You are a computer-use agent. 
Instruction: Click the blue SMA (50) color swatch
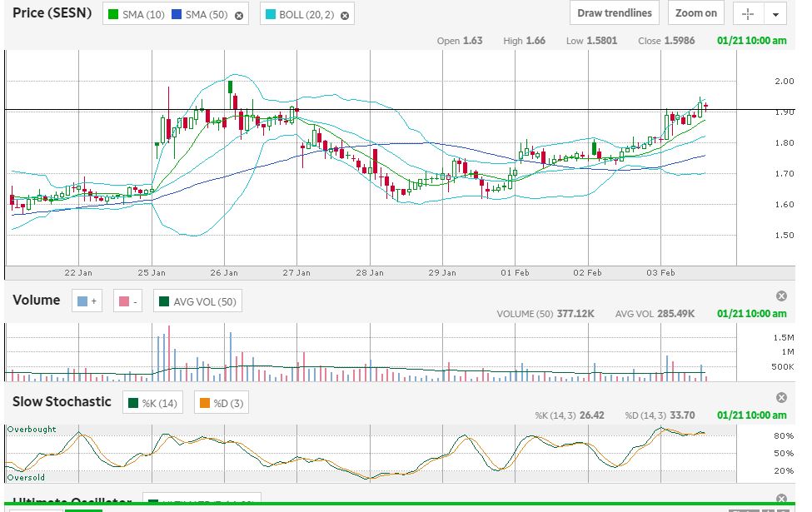click(x=177, y=16)
